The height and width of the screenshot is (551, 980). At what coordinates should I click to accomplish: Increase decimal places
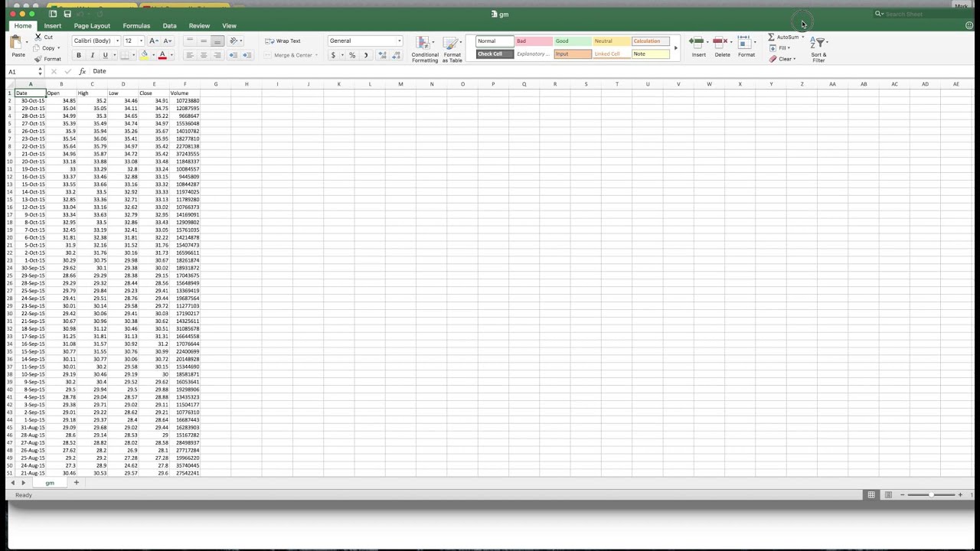[x=382, y=55]
